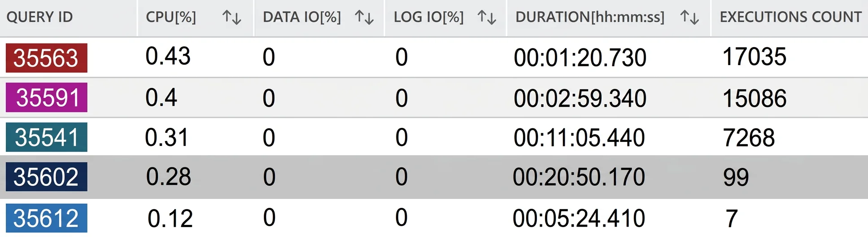Click DATA IO[%] sort arrows icon
868x237 pixels.
click(x=364, y=18)
